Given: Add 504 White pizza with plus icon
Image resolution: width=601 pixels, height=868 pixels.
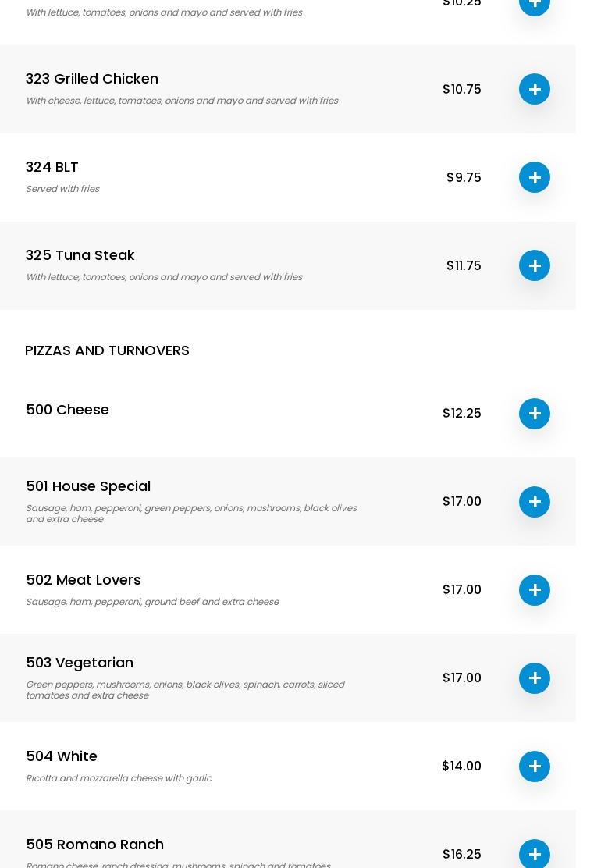Looking at the screenshot, I should click(535, 767).
